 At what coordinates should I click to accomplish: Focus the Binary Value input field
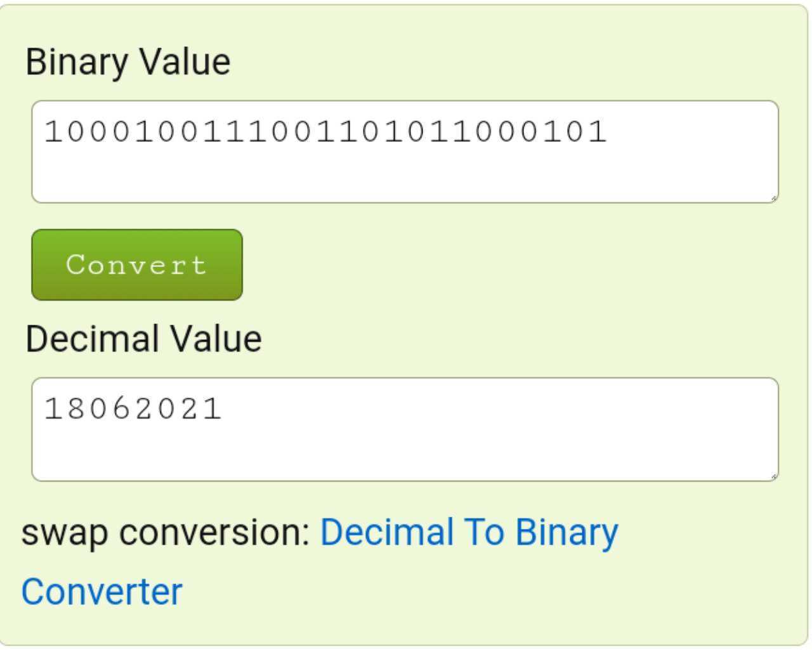tap(405, 152)
